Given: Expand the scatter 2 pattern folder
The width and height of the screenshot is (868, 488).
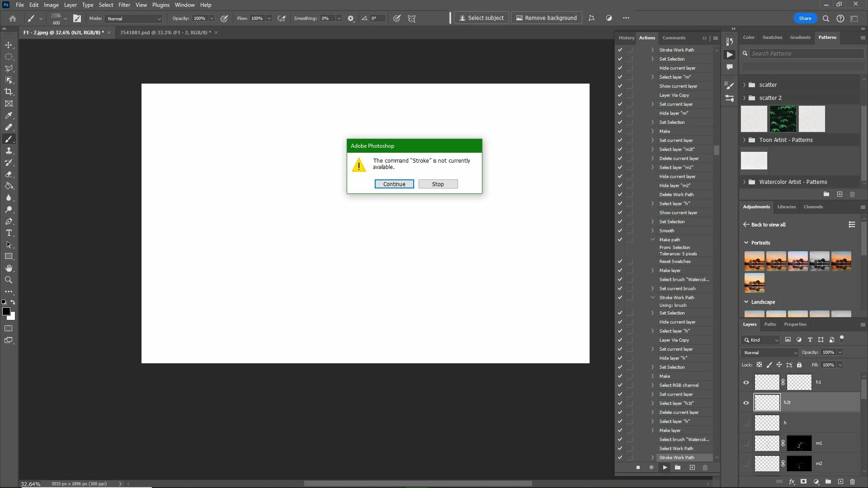Looking at the screenshot, I should pos(744,98).
